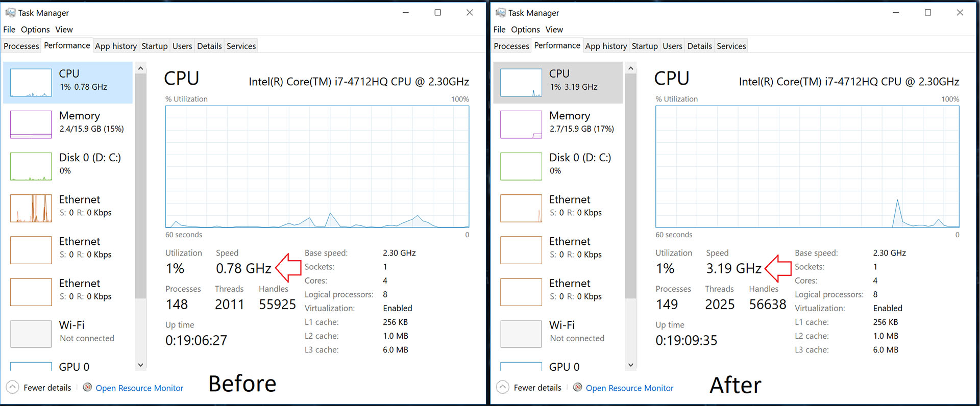
Task: Select the CPU graph thumbnail in left Task Manager
Action: click(x=31, y=83)
